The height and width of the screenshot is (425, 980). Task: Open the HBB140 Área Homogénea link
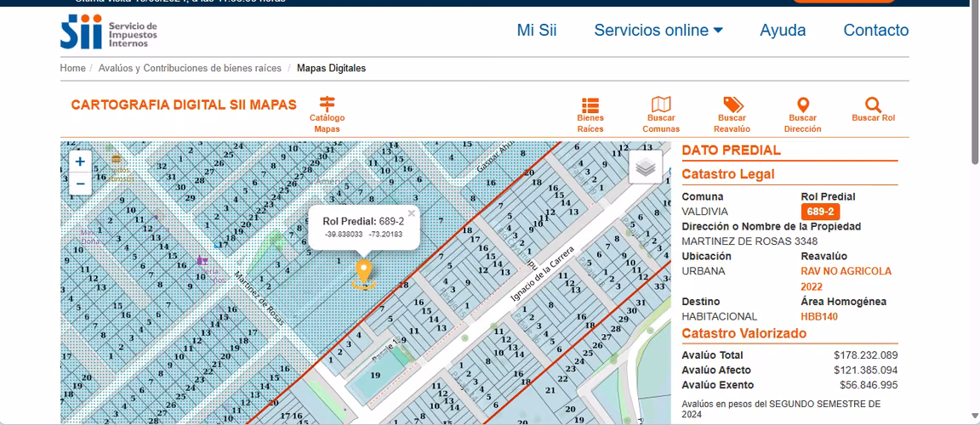(818, 316)
